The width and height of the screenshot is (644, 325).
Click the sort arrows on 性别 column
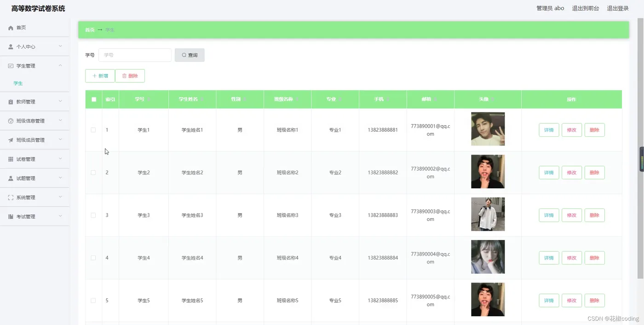[245, 99]
